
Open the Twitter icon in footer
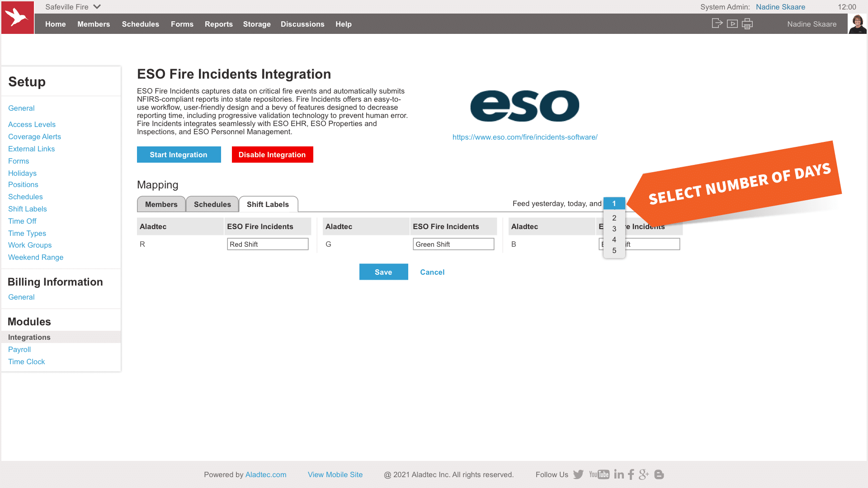[578, 474]
